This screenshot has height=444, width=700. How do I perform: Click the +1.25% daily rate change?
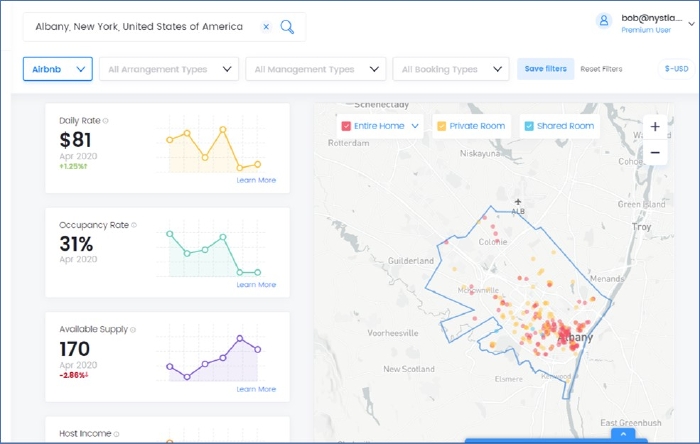pyautogui.click(x=73, y=166)
